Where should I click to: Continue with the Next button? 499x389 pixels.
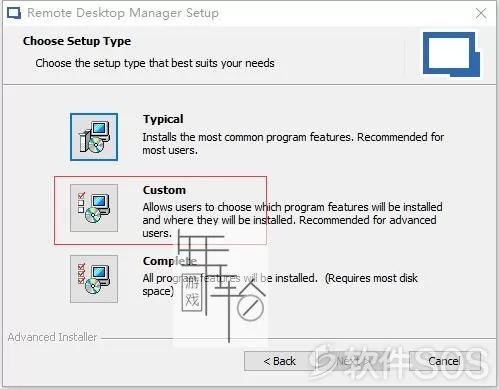coord(353,361)
